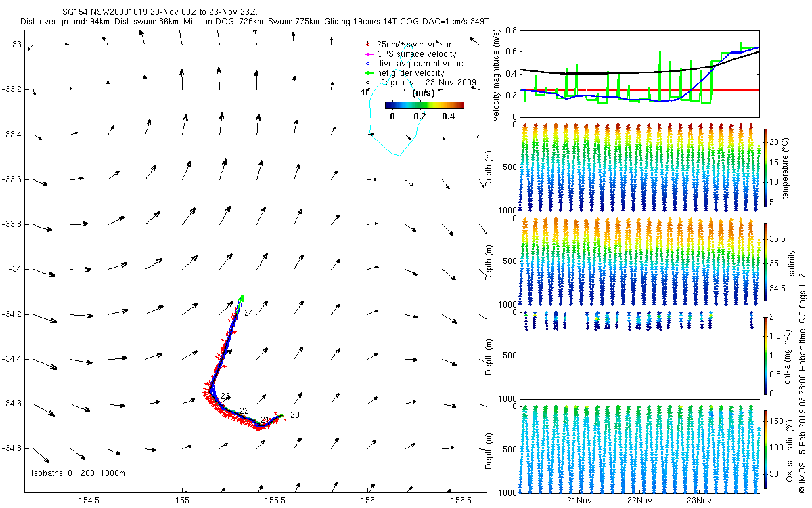Click the red 25cm/s line in velocity plot

coord(639,89)
